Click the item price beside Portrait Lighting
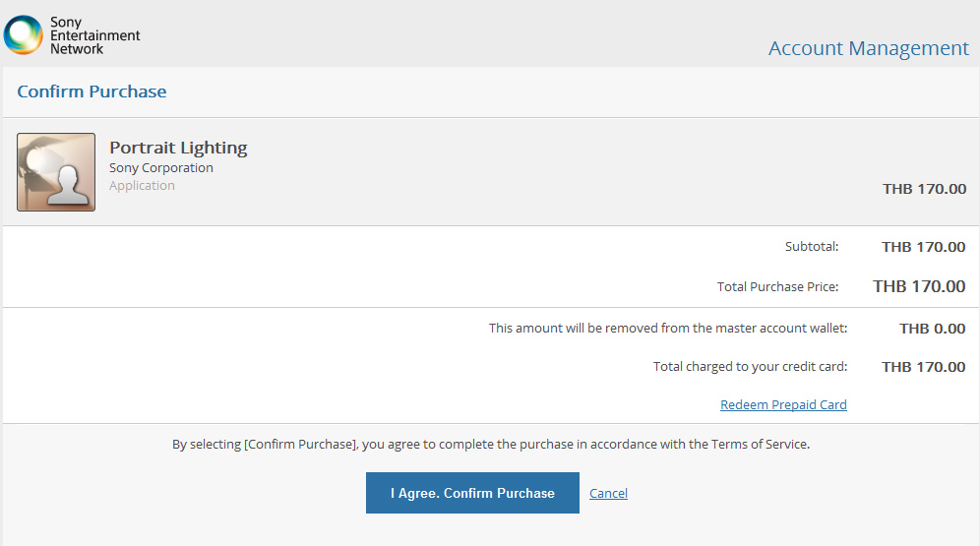This screenshot has height=546, width=980. pos(924,189)
